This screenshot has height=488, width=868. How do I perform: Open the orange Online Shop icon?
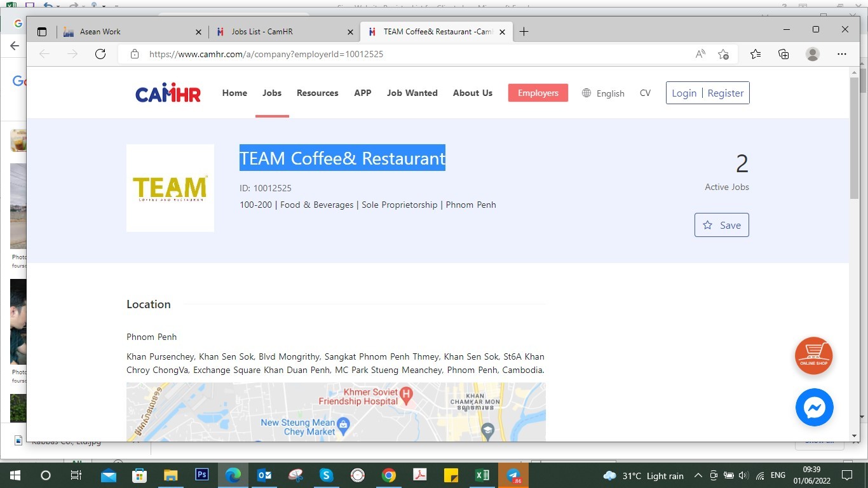[814, 356]
